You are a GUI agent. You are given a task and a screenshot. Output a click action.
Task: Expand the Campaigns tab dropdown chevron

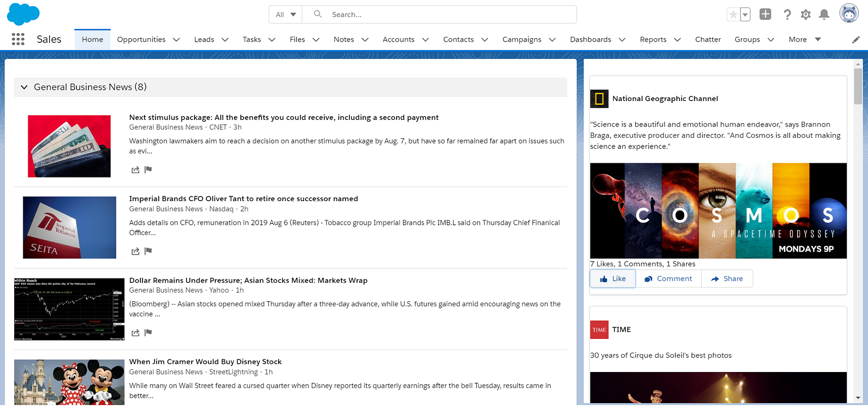tap(552, 40)
